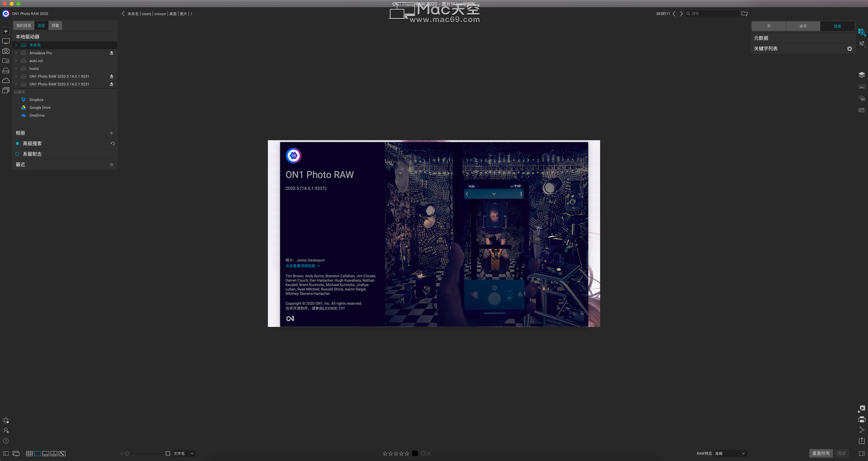Click the 重置所有 button
Viewport: 868px width, 461px height.
click(x=821, y=453)
